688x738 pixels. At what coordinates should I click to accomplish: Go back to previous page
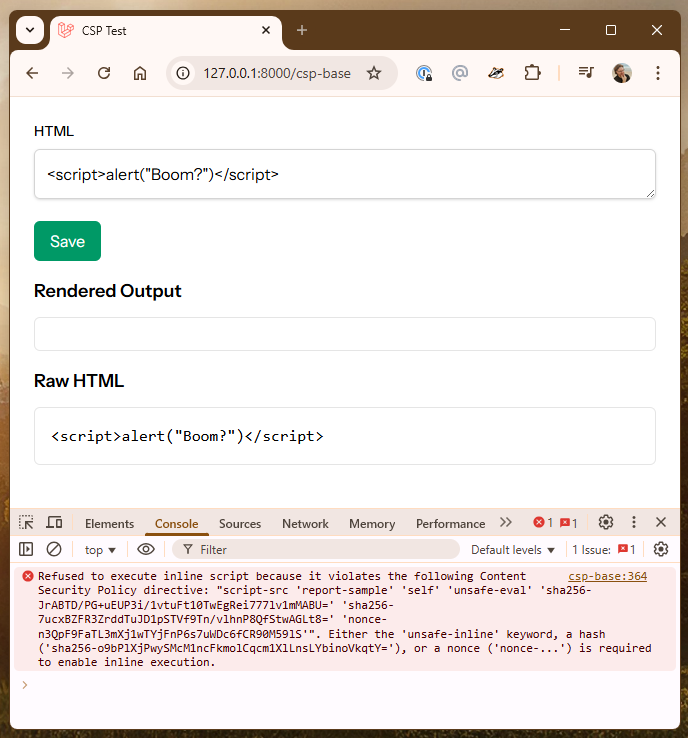tap(32, 73)
